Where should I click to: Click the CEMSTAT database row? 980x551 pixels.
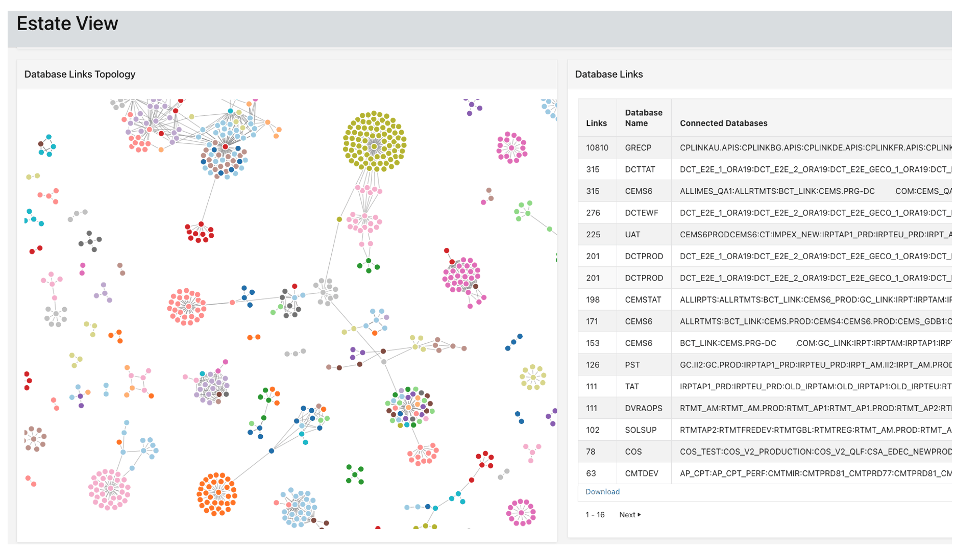click(643, 299)
